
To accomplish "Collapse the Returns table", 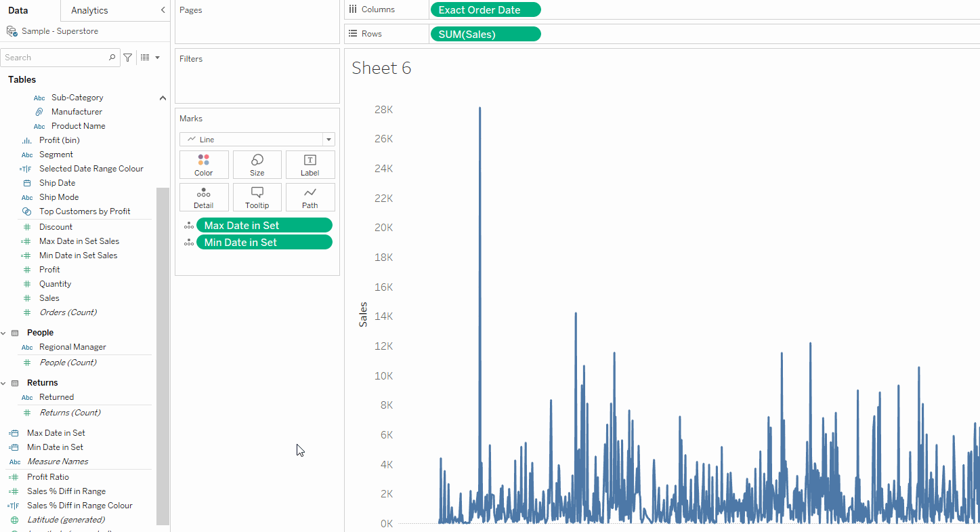I will coord(4,383).
